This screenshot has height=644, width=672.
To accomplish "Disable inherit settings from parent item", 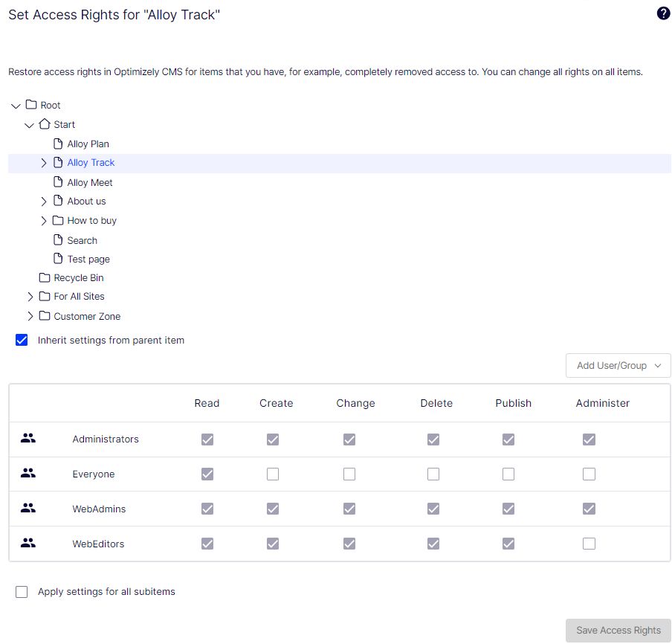I will click(22, 340).
